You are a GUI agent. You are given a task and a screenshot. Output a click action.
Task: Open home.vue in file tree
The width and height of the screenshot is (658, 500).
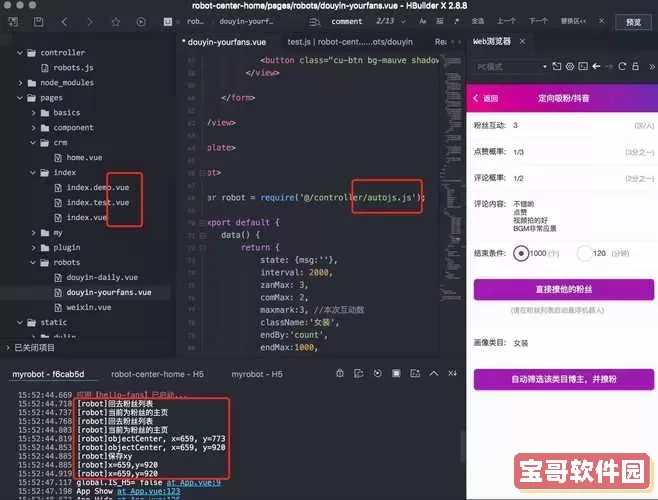click(x=84, y=157)
